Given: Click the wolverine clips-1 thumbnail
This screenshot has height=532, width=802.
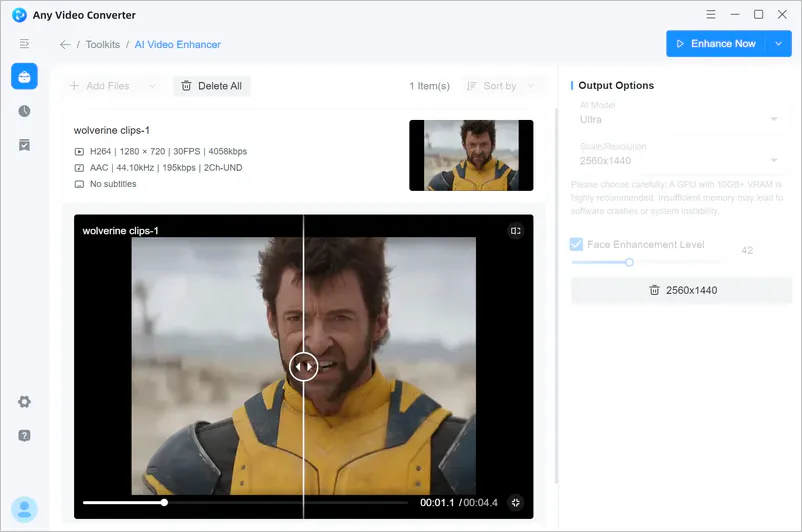Looking at the screenshot, I should point(471,156).
